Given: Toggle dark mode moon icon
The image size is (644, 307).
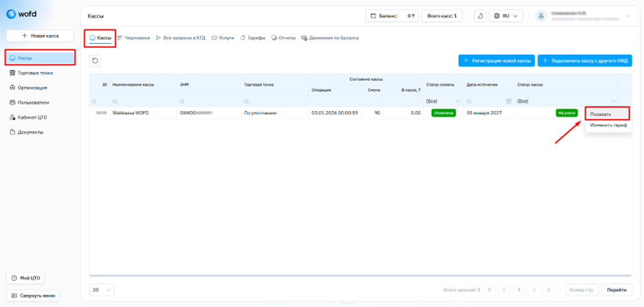Looking at the screenshot, I should click(x=480, y=16).
